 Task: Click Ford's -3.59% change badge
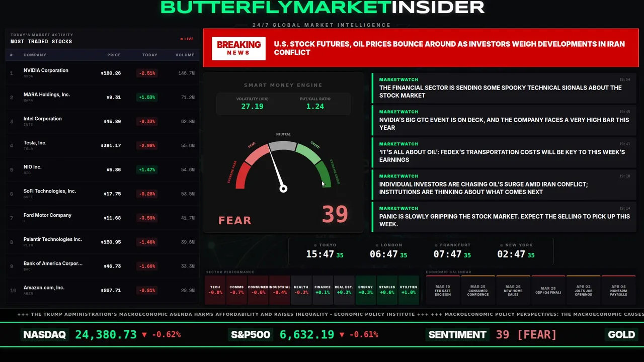click(x=147, y=218)
